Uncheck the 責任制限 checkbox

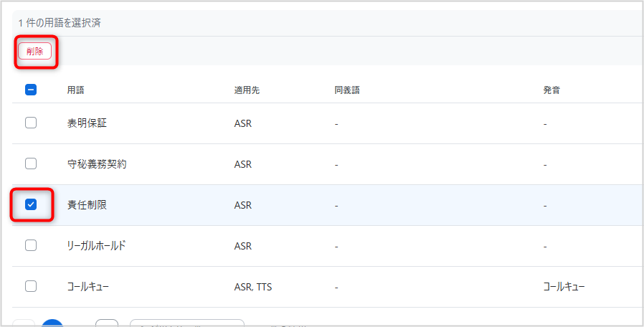pyautogui.click(x=31, y=204)
